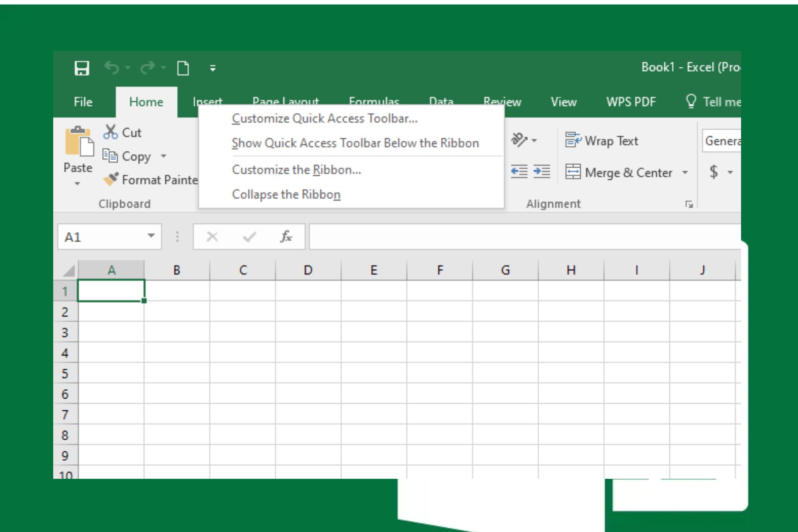Click the Insert tab in ribbon
Image resolution: width=798 pixels, height=532 pixels.
(x=207, y=102)
